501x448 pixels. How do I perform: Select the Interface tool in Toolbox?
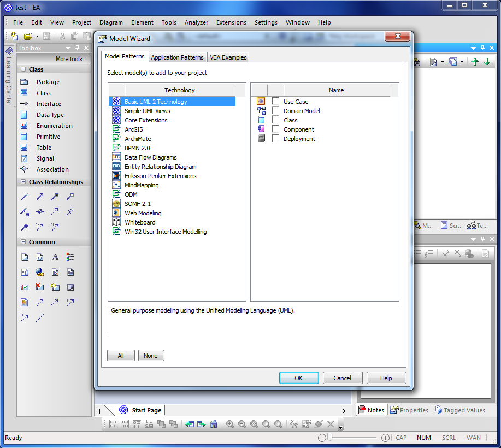(x=48, y=104)
